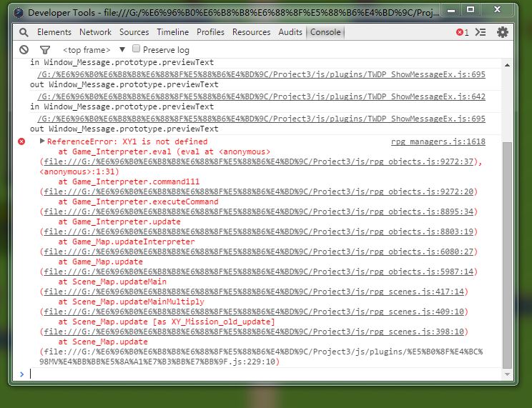Open the first TWDP_ShowMessageEx.js:695 link

[261, 74]
